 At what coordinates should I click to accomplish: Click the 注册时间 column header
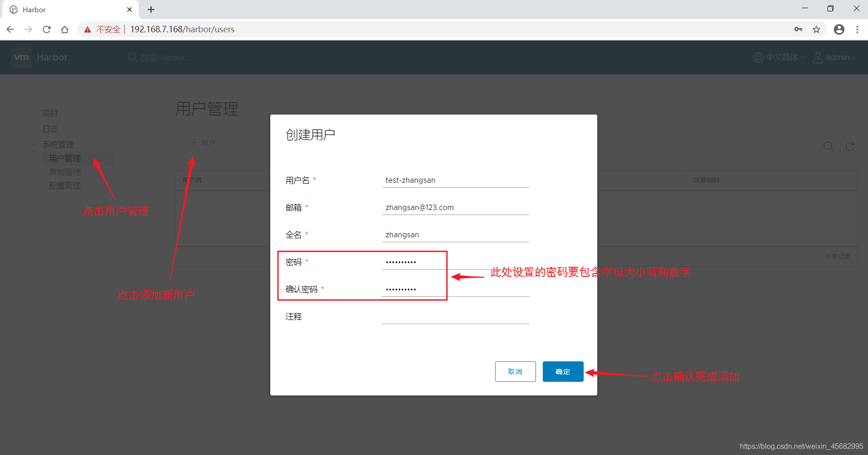tap(706, 180)
